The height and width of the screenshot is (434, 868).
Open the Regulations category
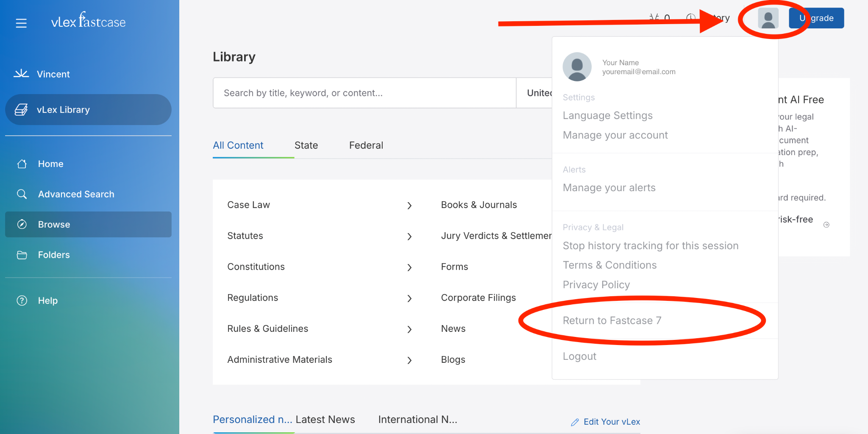[253, 298]
